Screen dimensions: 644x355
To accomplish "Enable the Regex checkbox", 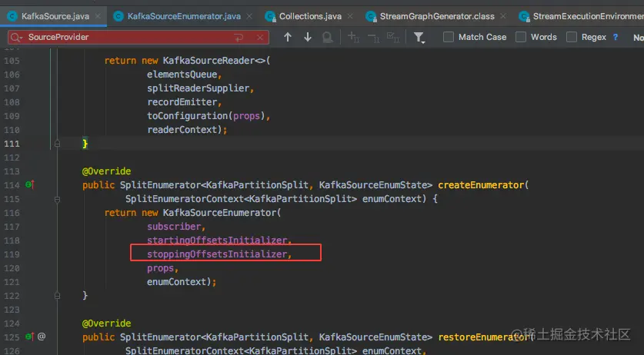I will click(x=572, y=38).
